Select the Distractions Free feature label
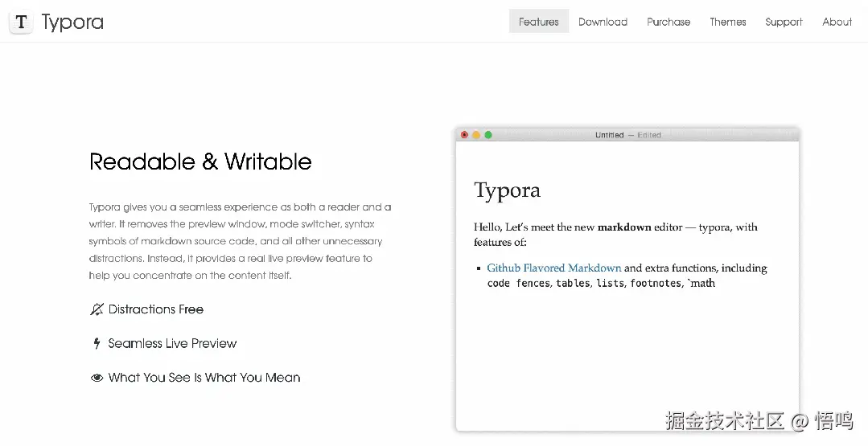The image size is (868, 446). point(156,309)
